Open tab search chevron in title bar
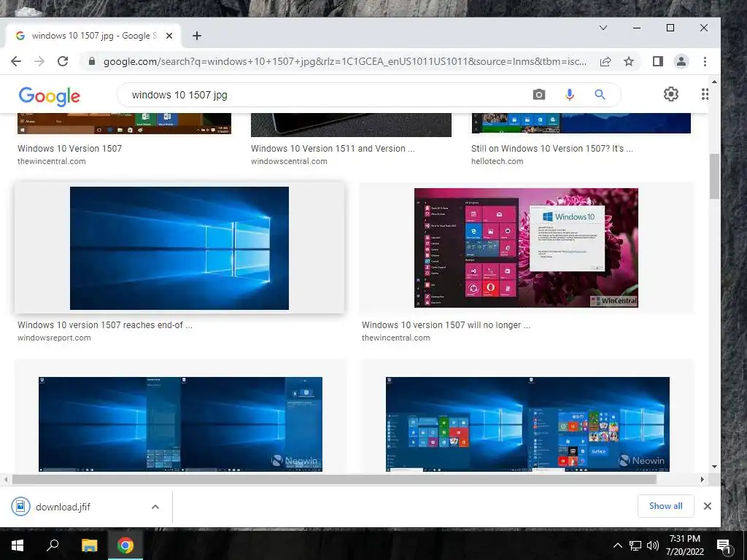 click(603, 28)
